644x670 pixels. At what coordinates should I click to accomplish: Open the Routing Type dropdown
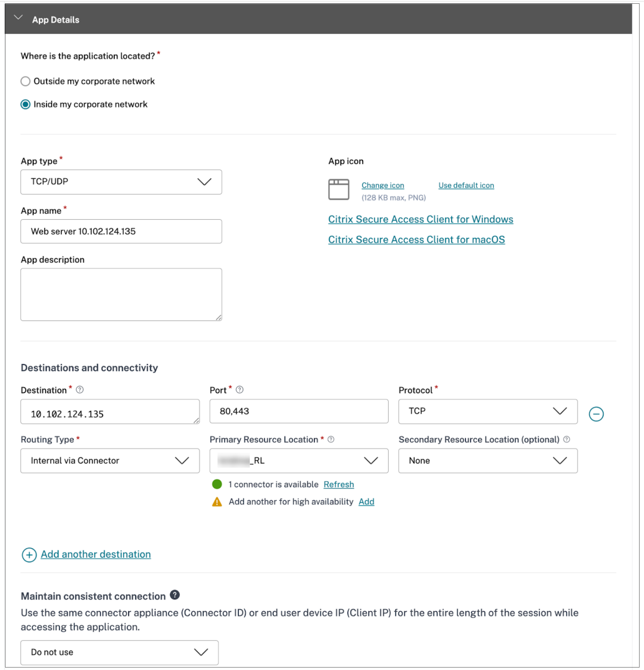(110, 461)
